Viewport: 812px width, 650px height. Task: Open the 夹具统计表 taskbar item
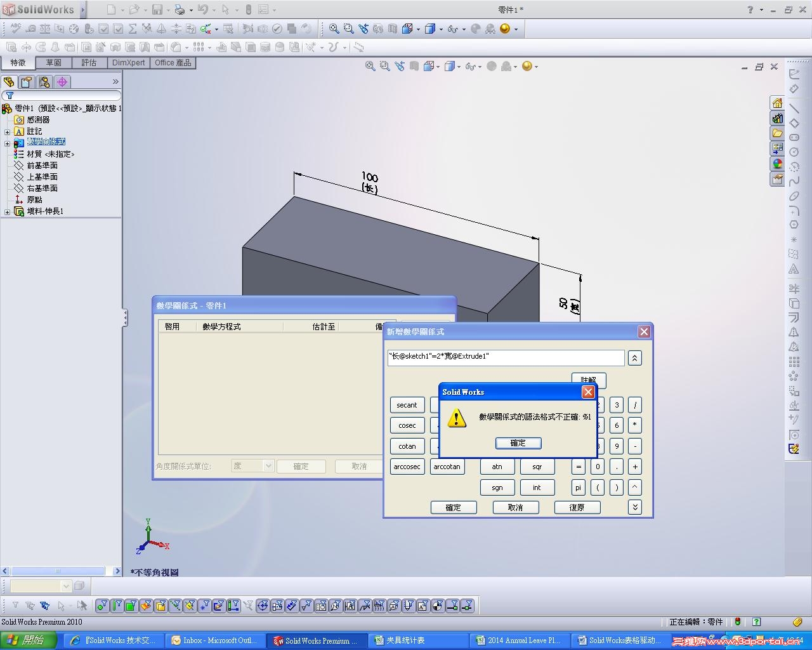pyautogui.click(x=417, y=640)
